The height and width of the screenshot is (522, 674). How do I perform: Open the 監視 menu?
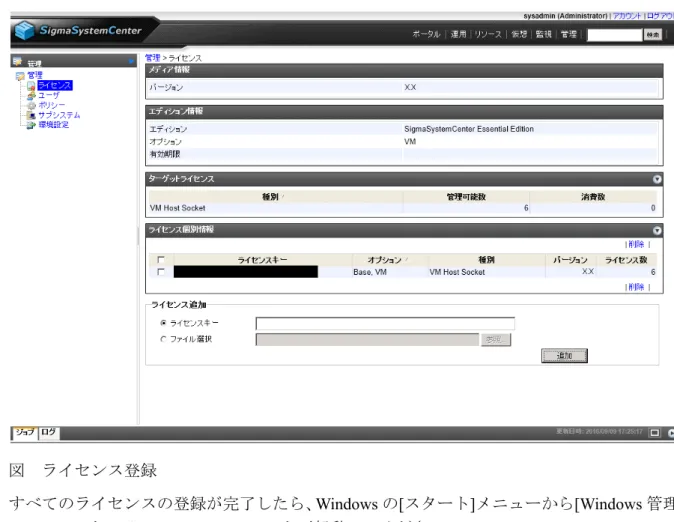[543, 34]
